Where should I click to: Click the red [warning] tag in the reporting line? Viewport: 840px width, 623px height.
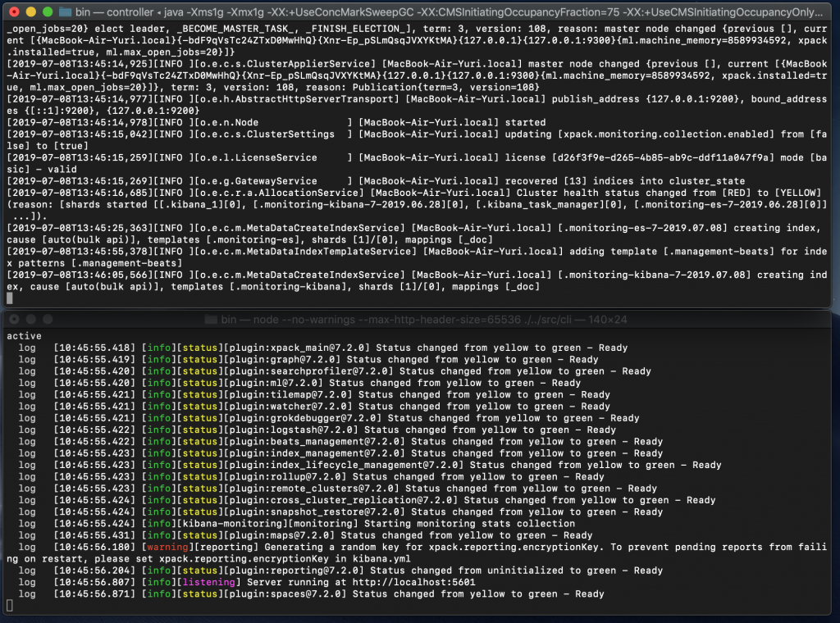167,547
